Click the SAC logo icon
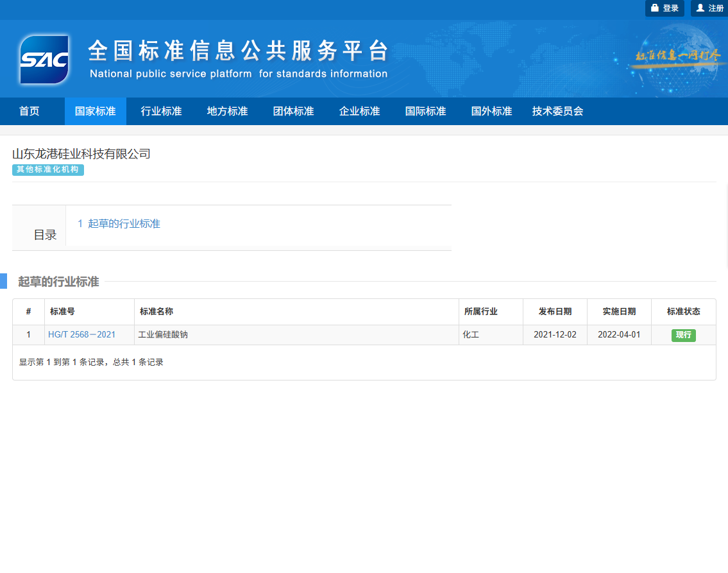Viewport: 728px width, 573px height. pos(44,60)
